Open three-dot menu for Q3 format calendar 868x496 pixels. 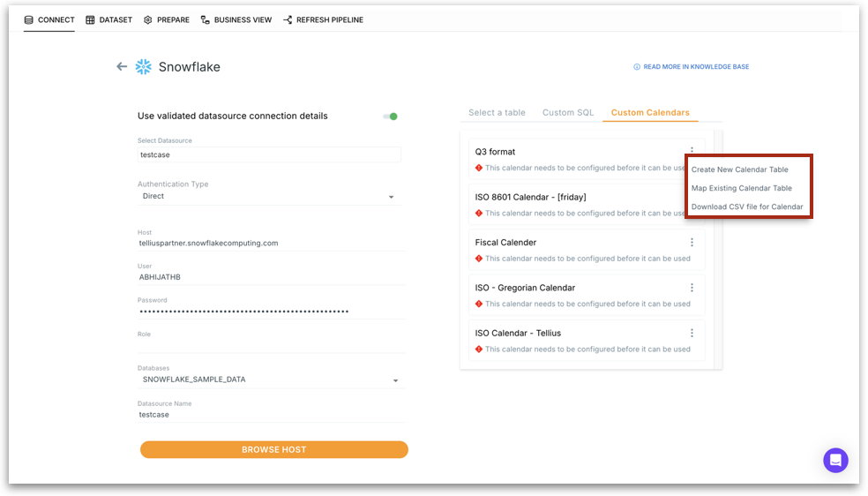pyautogui.click(x=692, y=151)
